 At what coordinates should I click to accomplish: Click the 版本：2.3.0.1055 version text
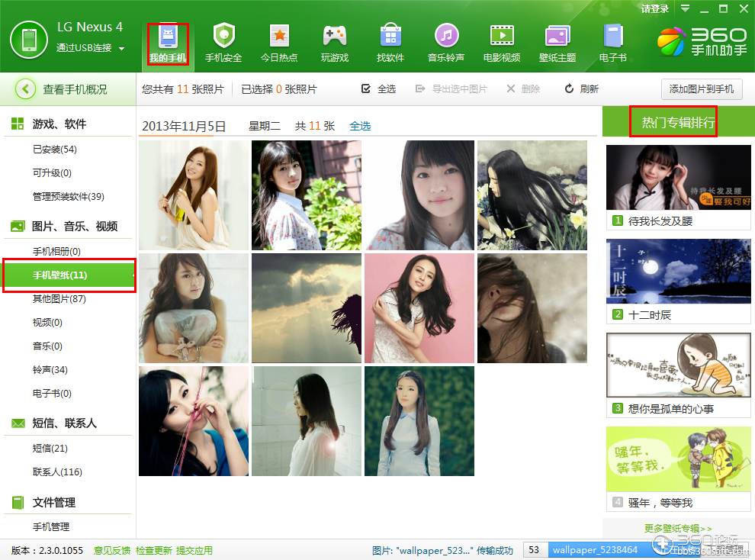(x=47, y=550)
